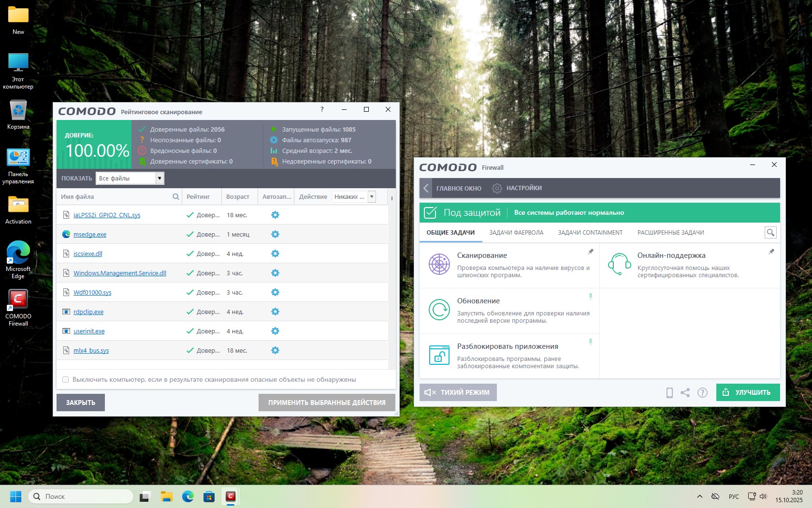812x508 pixels.
Task: Click the Scanning radar icon
Action: point(439,264)
